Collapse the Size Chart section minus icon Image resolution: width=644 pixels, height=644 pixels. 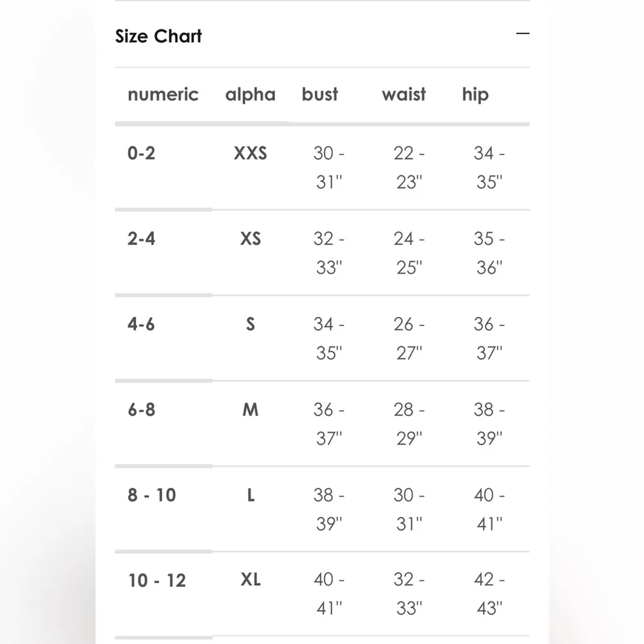(x=523, y=33)
